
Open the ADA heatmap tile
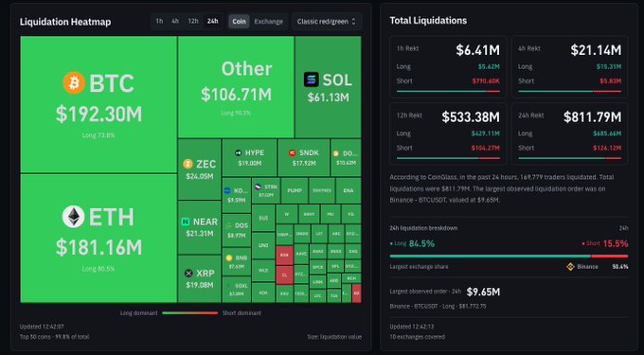(x=263, y=293)
